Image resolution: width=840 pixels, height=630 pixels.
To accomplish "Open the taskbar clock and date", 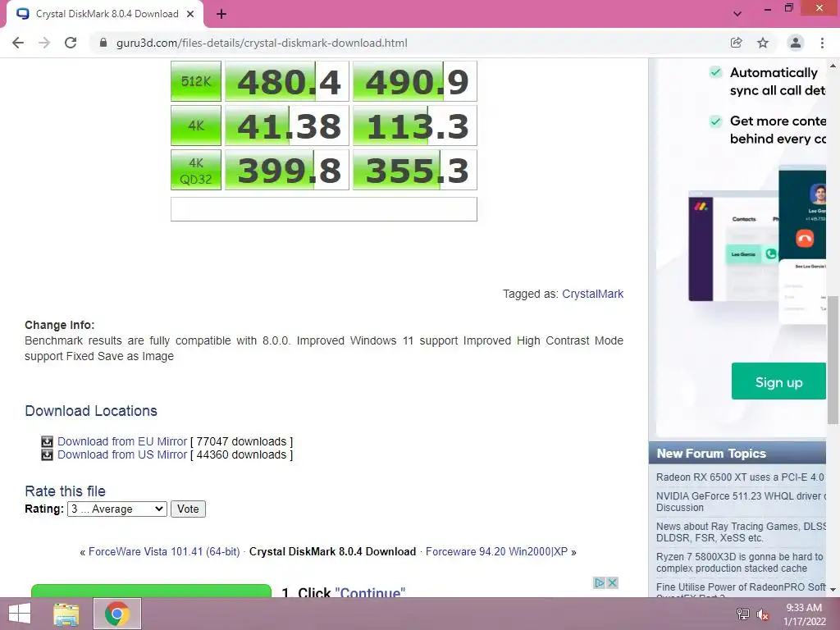I will (x=804, y=614).
